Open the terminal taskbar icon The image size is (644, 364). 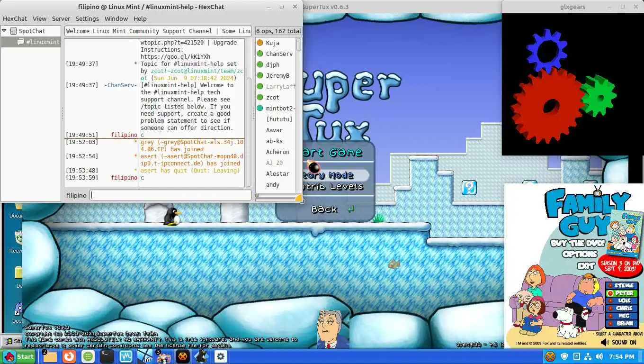click(107, 356)
